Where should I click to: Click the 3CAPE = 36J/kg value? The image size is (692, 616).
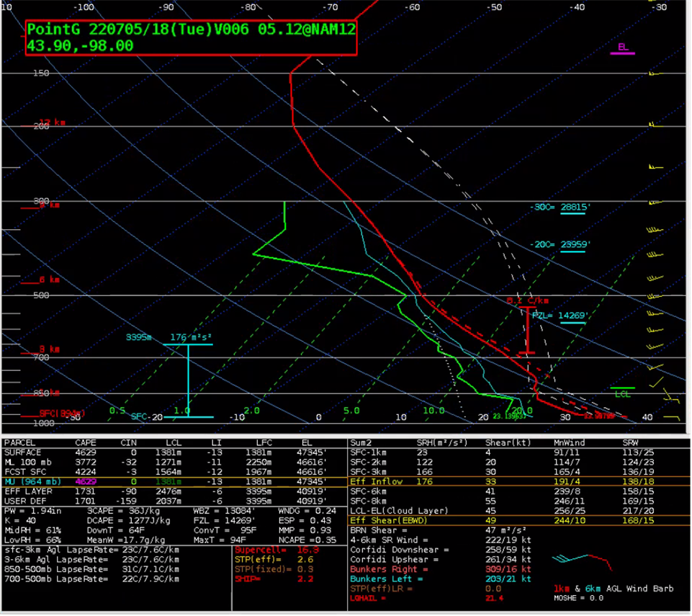tap(123, 511)
